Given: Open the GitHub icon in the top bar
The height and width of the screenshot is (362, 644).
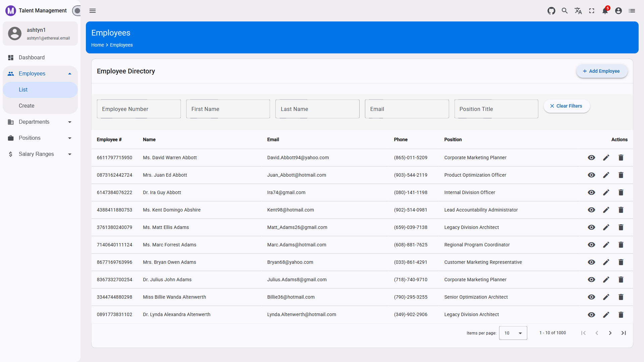Looking at the screenshot, I should click(x=551, y=11).
